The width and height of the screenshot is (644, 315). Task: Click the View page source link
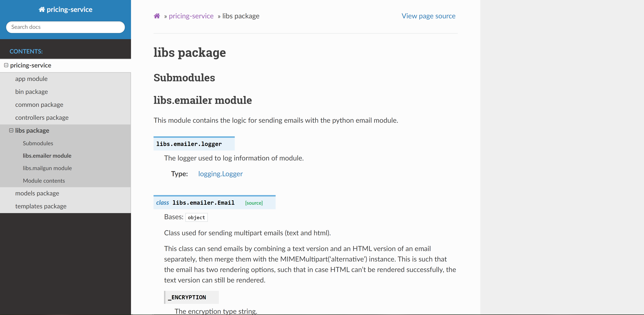click(429, 16)
